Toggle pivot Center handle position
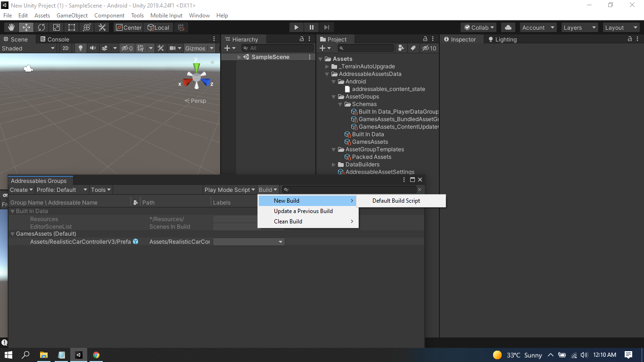The height and width of the screenshot is (362, 644). [129, 27]
